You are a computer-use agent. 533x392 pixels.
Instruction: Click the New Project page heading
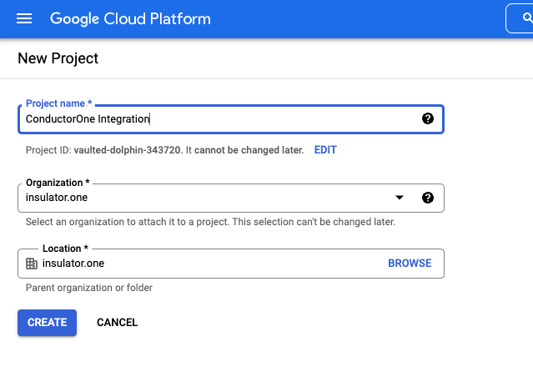[58, 58]
